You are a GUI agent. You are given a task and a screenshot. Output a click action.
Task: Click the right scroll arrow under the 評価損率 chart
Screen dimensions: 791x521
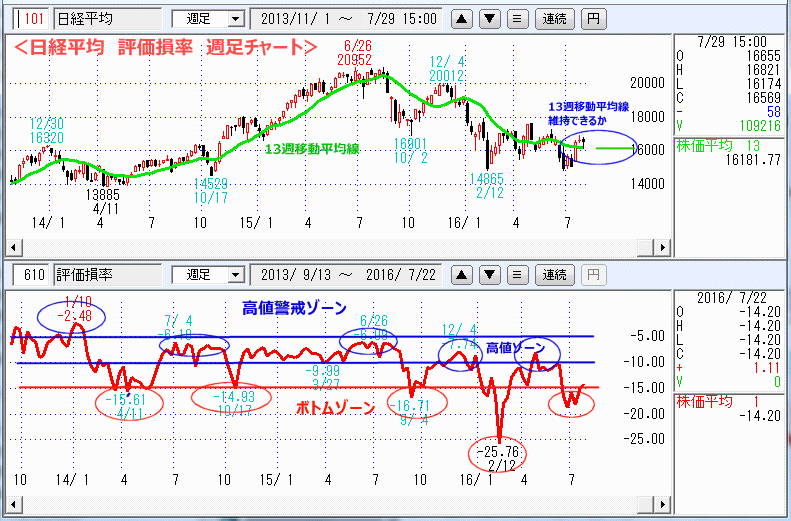(662, 504)
